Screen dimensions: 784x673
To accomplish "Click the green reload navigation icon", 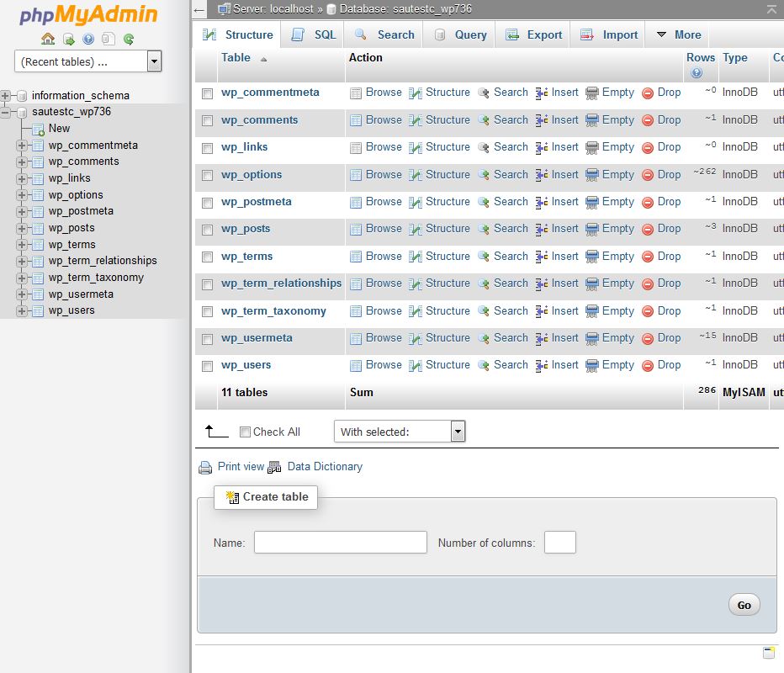I will pyautogui.click(x=129, y=39).
